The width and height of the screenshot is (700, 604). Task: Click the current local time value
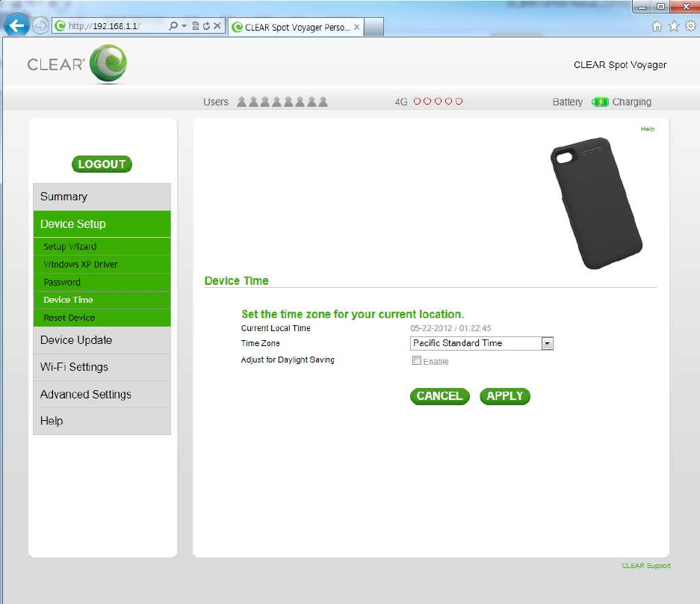coord(450,328)
